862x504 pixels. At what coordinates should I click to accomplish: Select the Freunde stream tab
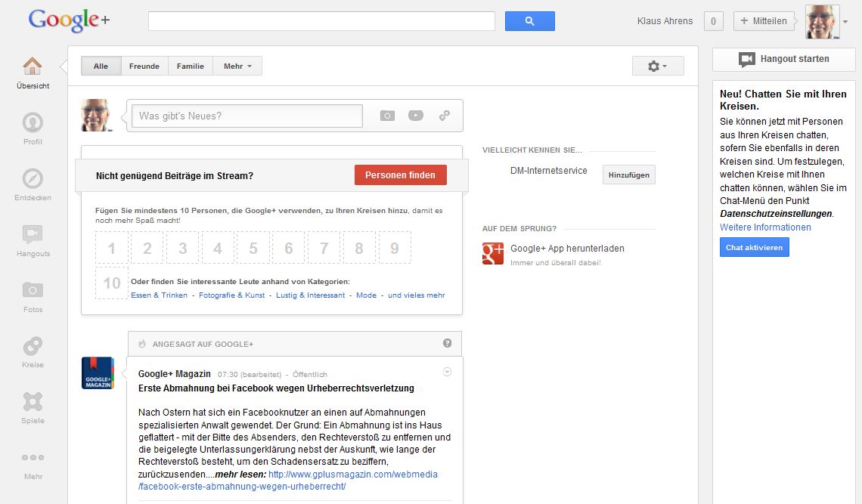pyautogui.click(x=144, y=66)
